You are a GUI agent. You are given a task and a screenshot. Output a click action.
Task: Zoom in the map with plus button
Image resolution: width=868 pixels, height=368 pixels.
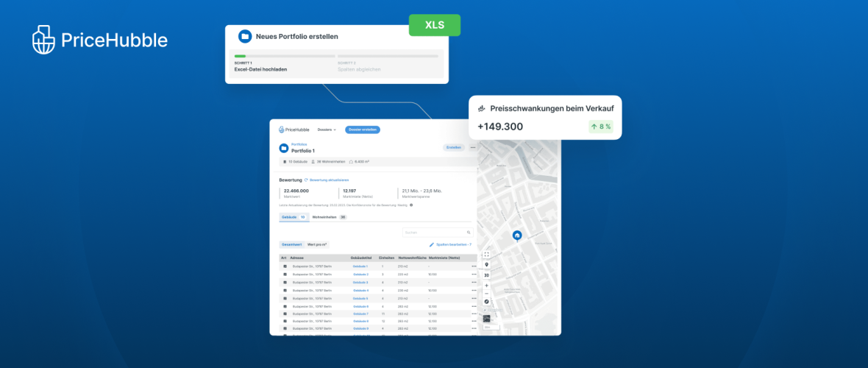pos(486,285)
